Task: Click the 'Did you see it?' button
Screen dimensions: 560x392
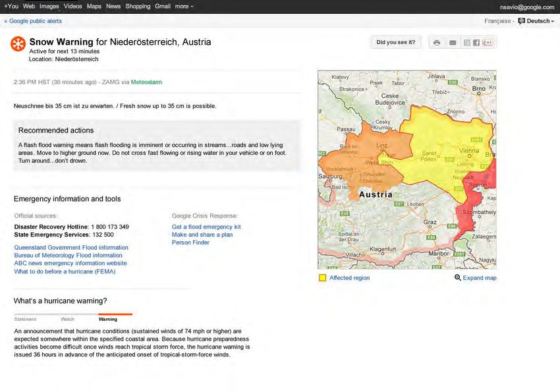Action: [x=396, y=42]
